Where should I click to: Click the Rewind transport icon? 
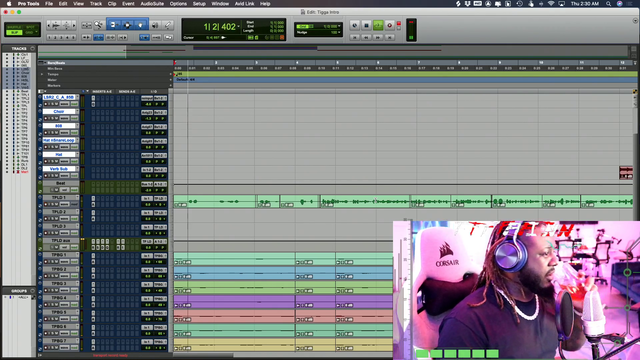pyautogui.click(x=366, y=38)
